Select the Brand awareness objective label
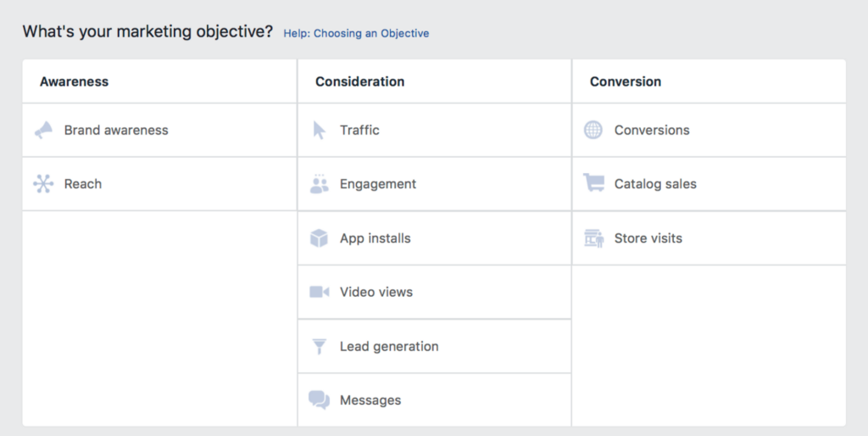868x436 pixels. coord(116,131)
